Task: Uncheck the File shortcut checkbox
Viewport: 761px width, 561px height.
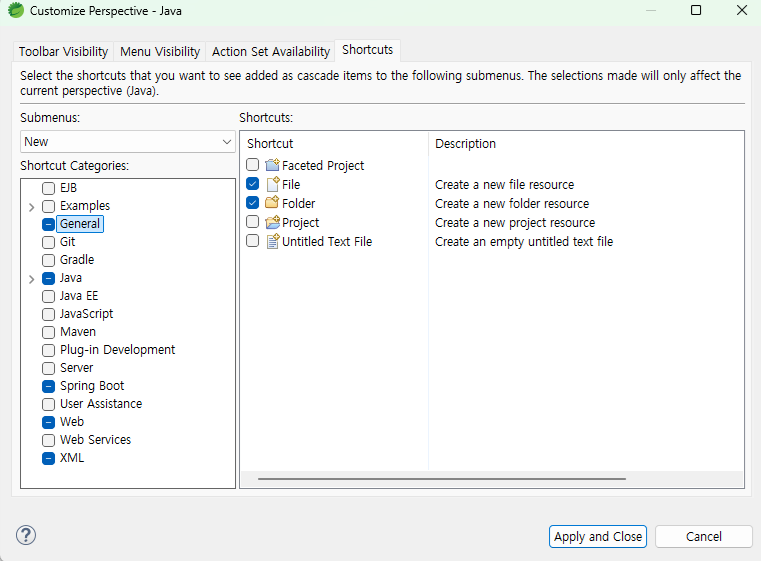Action: [x=252, y=184]
